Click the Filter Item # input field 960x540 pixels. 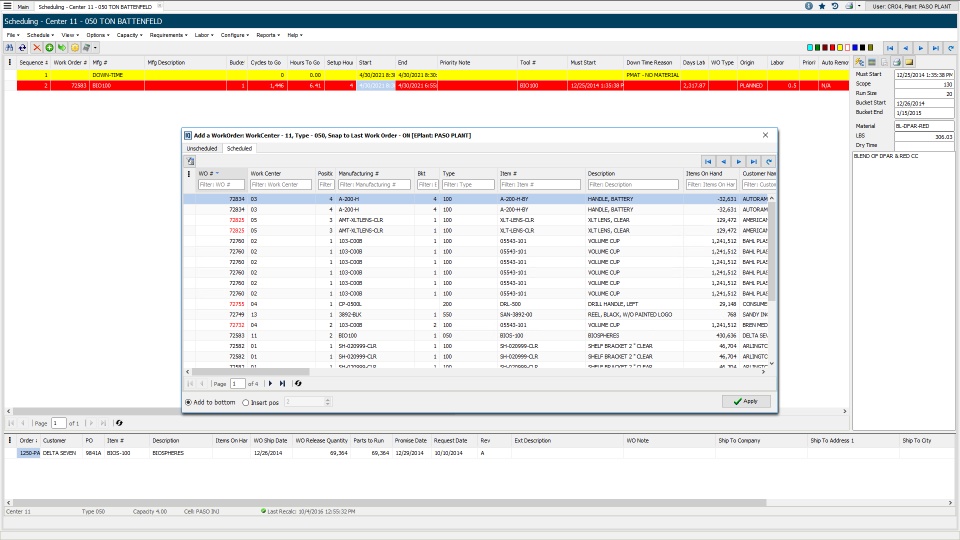point(540,184)
